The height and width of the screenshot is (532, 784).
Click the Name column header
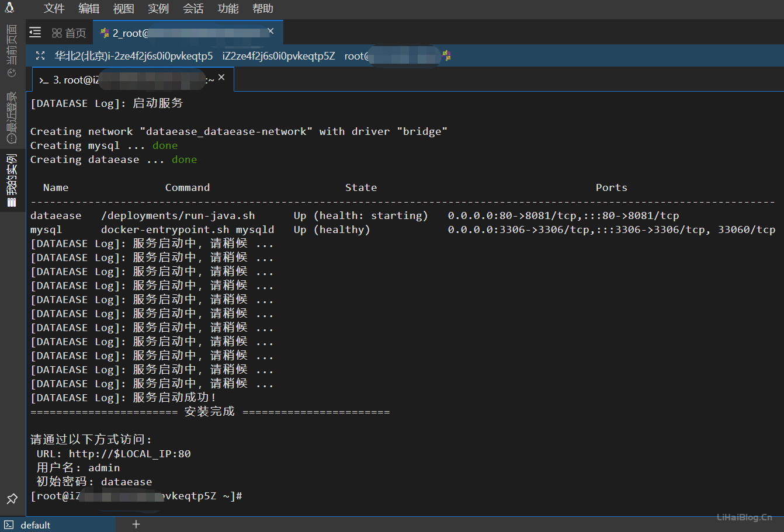[55, 187]
